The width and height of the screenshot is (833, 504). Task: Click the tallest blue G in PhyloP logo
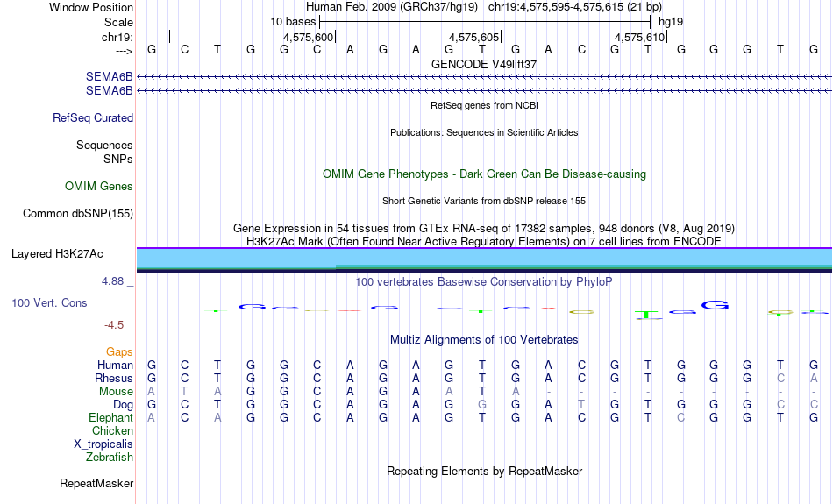pos(715,305)
